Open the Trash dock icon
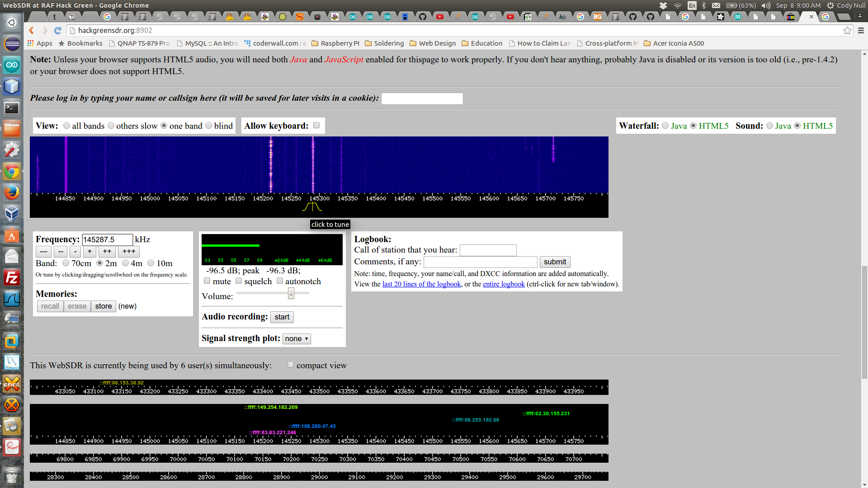The width and height of the screenshot is (868, 488). (x=12, y=476)
